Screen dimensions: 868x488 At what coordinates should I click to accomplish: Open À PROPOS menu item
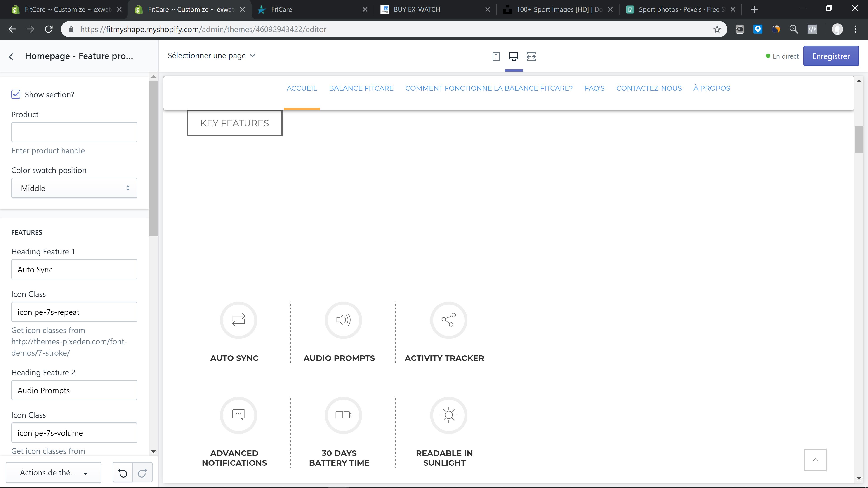coord(712,88)
